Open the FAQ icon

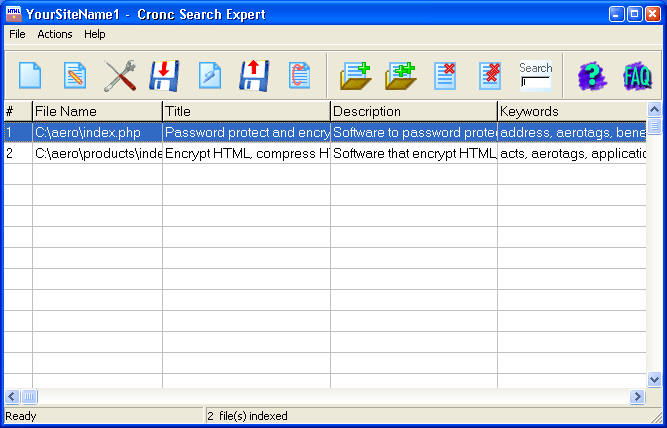637,77
